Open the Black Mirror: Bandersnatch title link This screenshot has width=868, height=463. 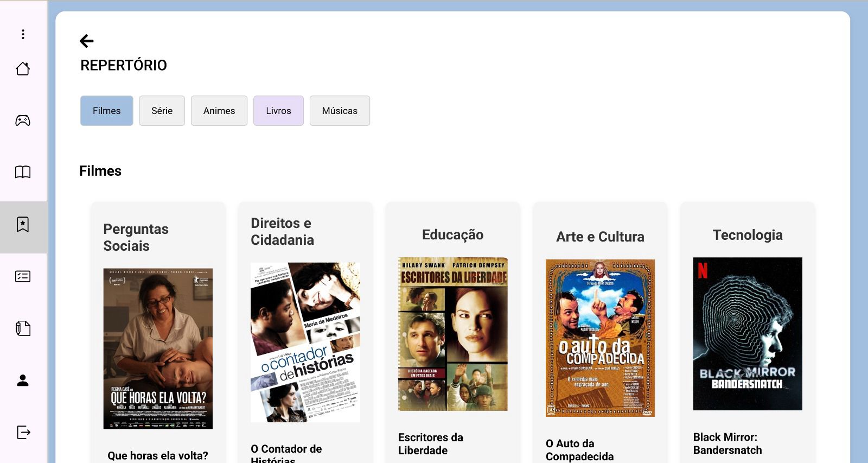pyautogui.click(x=727, y=443)
